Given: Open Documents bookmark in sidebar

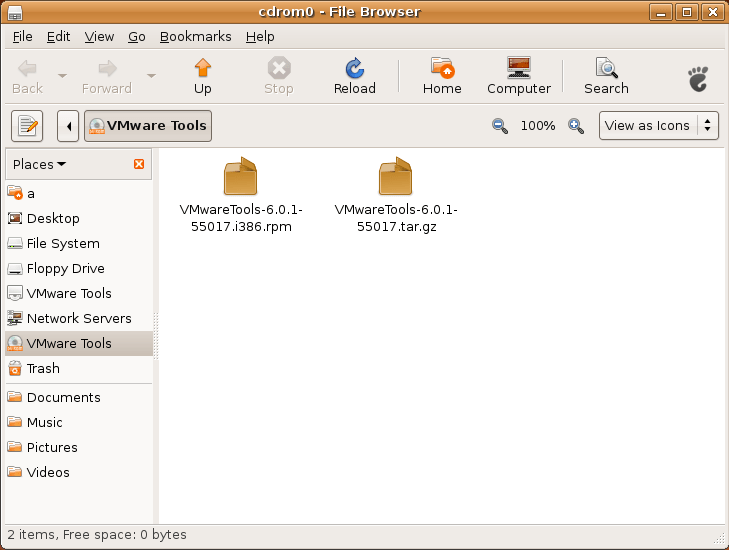Looking at the screenshot, I should point(79,398).
